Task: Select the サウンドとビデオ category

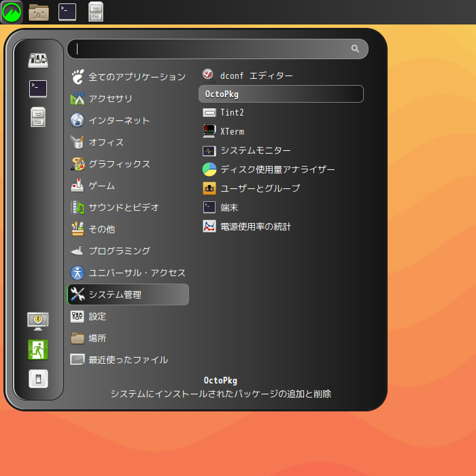Action: coord(128,207)
